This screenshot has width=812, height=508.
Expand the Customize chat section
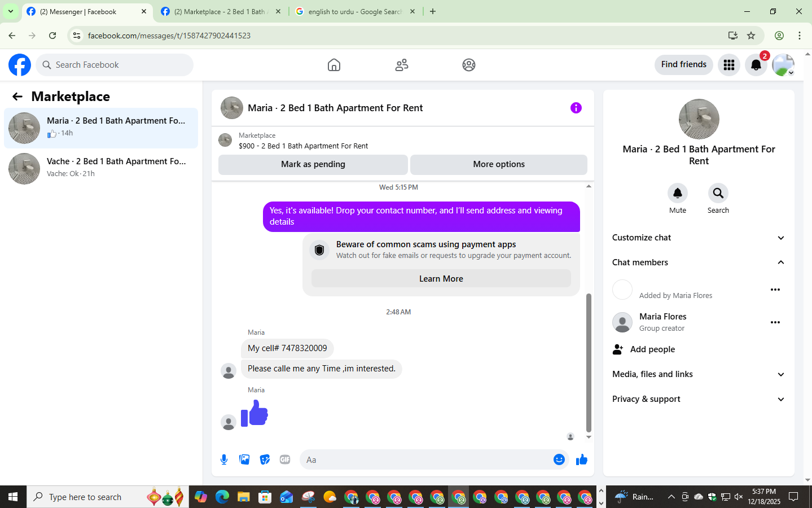tap(699, 238)
